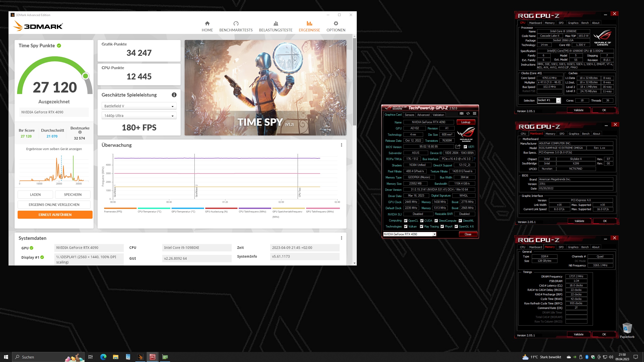Toggle the OpenGL 4.6 checkbox in GPU-Z

pos(456,227)
